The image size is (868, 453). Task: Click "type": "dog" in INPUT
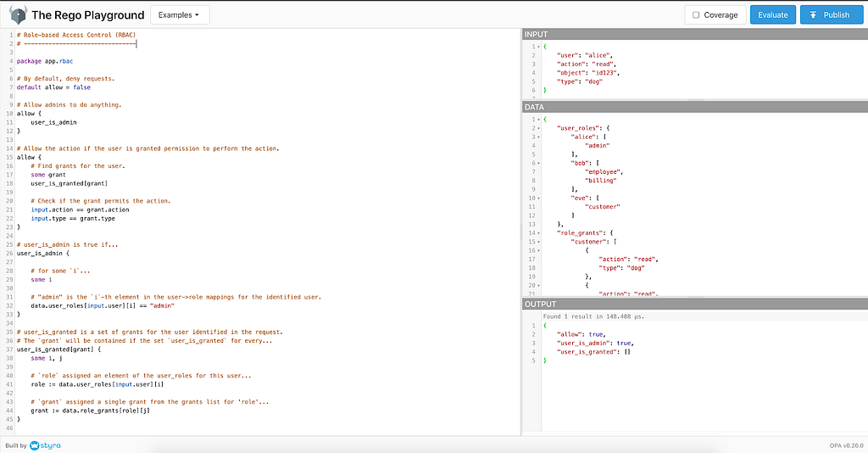point(580,81)
